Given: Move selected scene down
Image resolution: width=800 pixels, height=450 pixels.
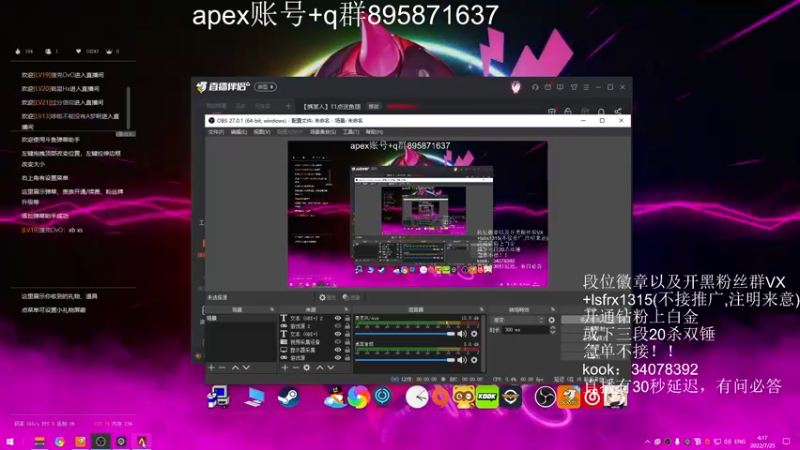Looking at the screenshot, I should pyautogui.click(x=246, y=367).
